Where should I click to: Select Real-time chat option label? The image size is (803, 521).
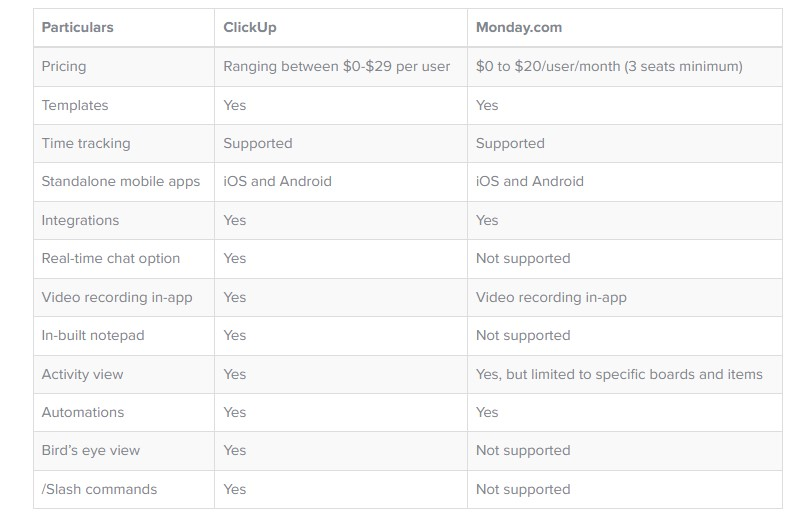tap(111, 259)
